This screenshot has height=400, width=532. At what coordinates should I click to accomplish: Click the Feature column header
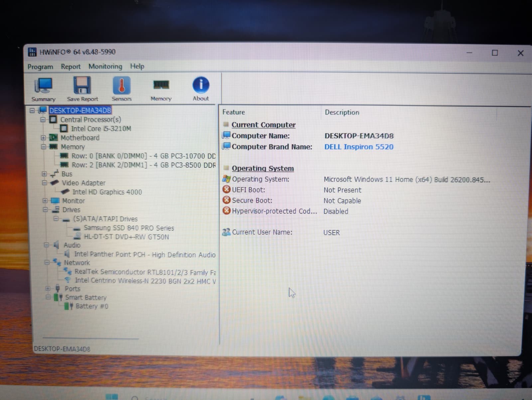click(x=233, y=112)
